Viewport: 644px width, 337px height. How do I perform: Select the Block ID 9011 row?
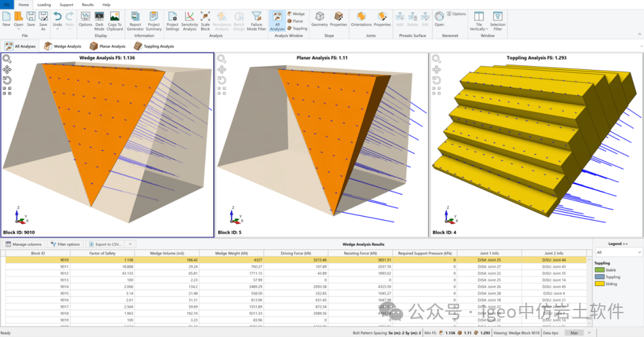pos(296,267)
